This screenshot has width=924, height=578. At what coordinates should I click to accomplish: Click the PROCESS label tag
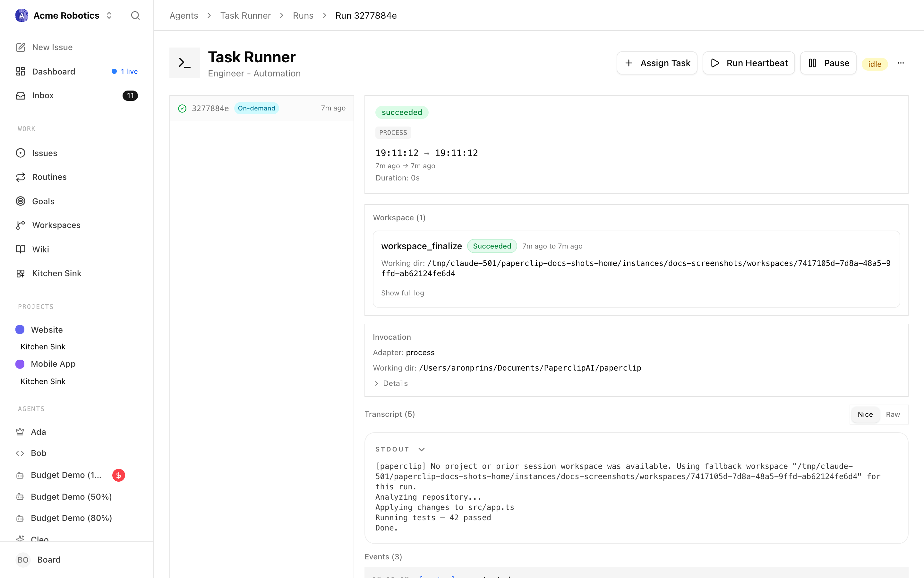tap(393, 133)
